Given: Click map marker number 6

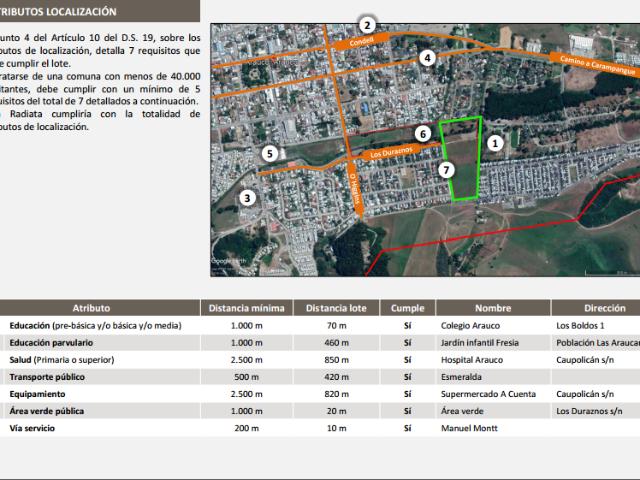Looking at the screenshot, I should click(x=423, y=133).
